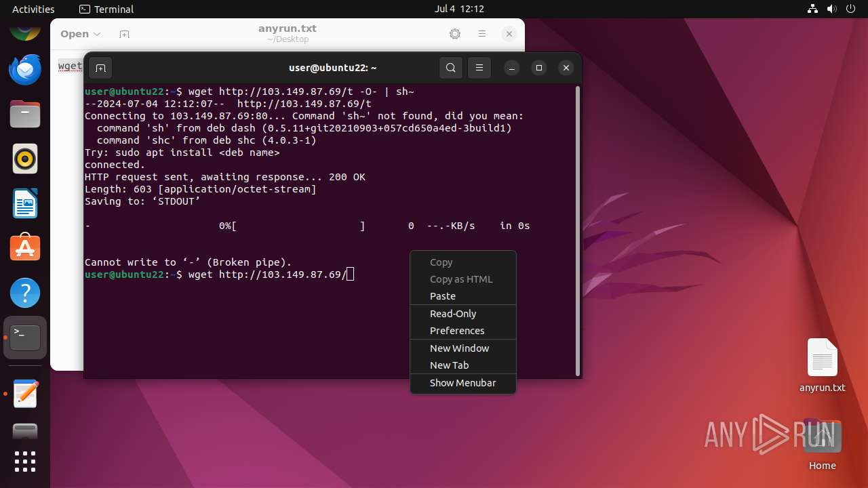Select Show Menubar in context menu

tap(463, 383)
